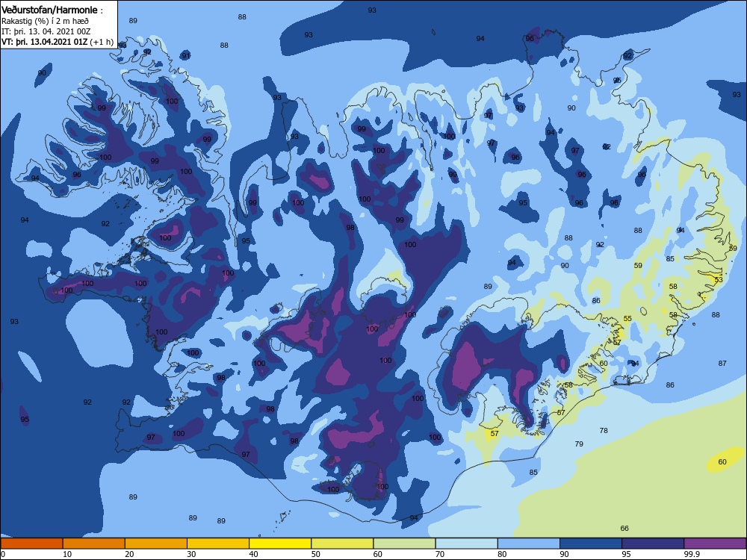Select the bright yellow 40–50 legend swatch
747x560 pixels.
point(280,544)
